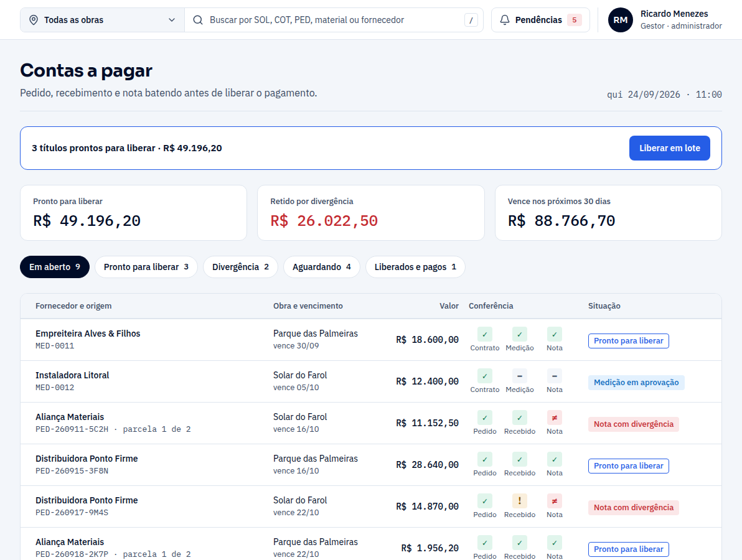The width and height of the screenshot is (742, 560).
Task: Click Pronto para liberar badge for Empreiteira Alves
Action: point(629,341)
